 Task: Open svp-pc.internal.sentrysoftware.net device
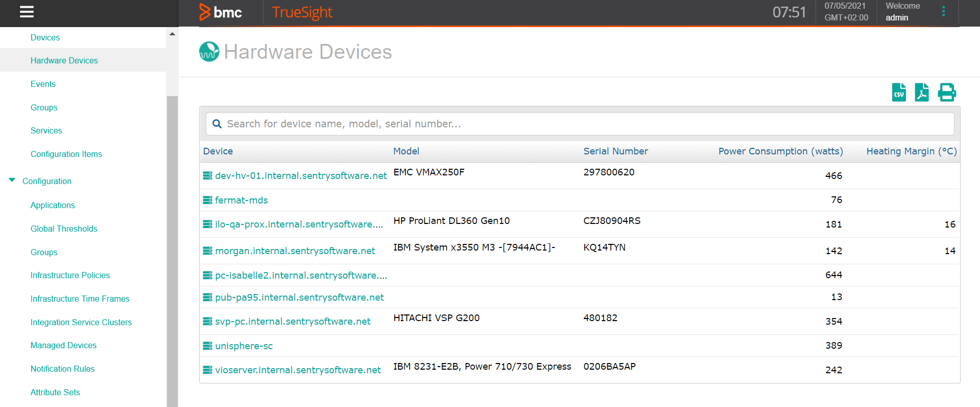click(x=293, y=322)
